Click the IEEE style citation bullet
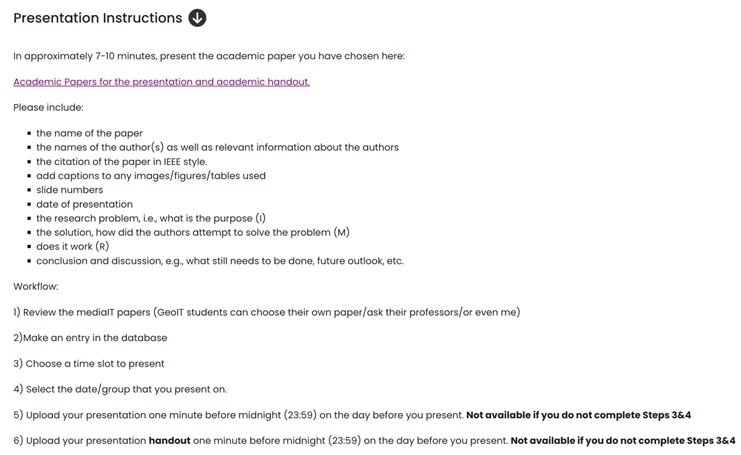Viewport: 741px width, 455px height. 121,161
